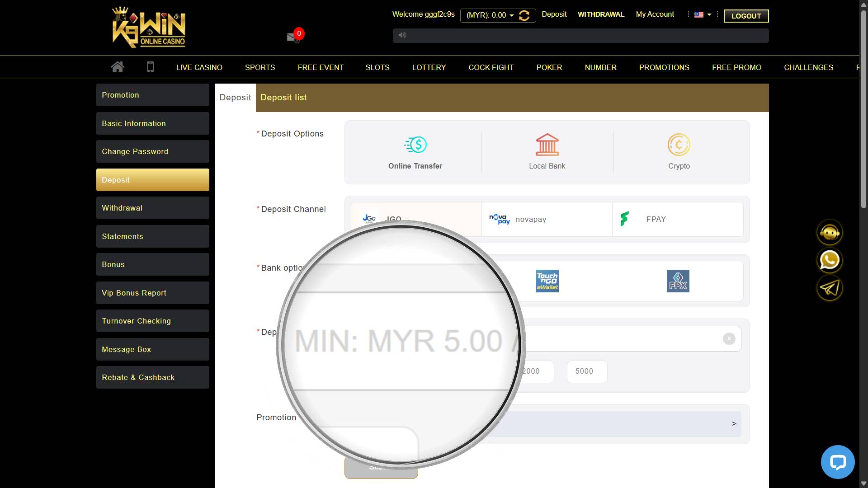Open Bonus in the sidebar
The width and height of the screenshot is (868, 488).
point(153,264)
